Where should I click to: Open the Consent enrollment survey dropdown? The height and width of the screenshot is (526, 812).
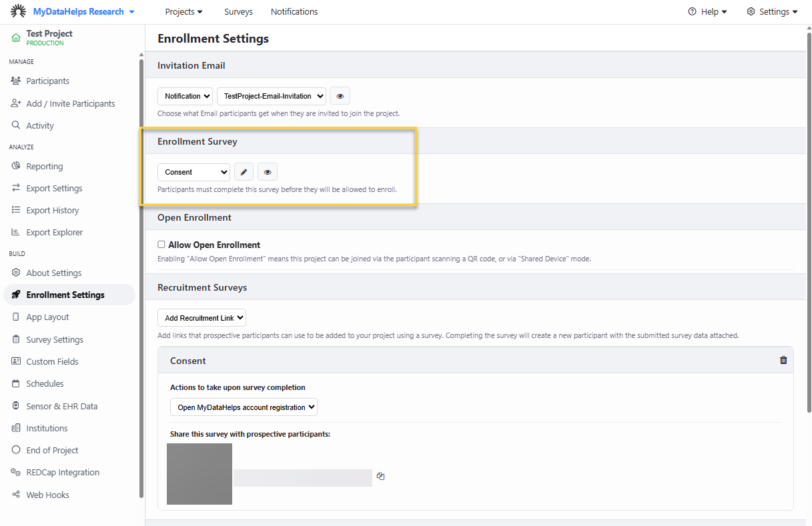coord(193,172)
